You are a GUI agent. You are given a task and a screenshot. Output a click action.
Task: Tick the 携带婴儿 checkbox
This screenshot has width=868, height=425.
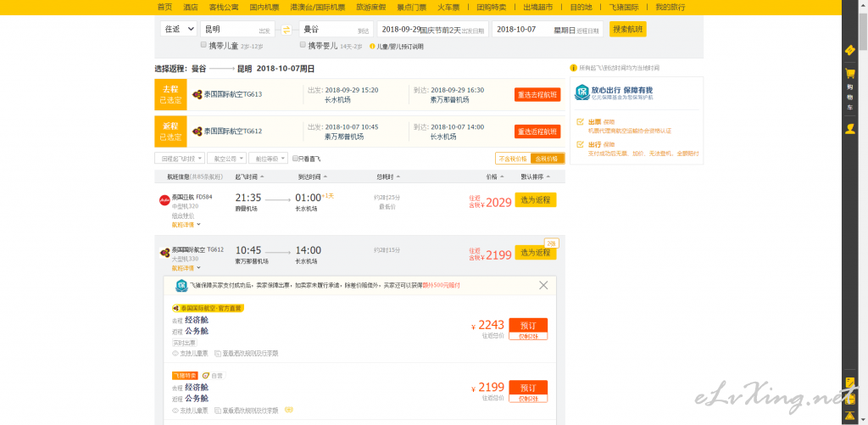click(303, 44)
